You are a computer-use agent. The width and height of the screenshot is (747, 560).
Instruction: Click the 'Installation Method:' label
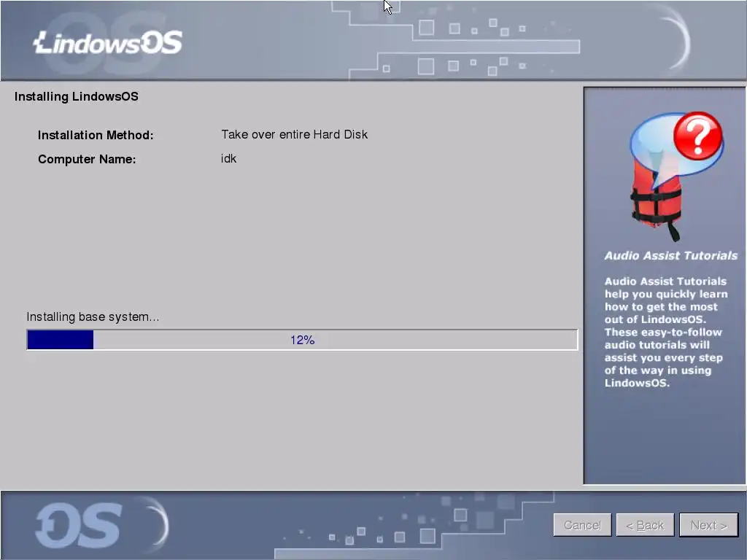click(96, 135)
